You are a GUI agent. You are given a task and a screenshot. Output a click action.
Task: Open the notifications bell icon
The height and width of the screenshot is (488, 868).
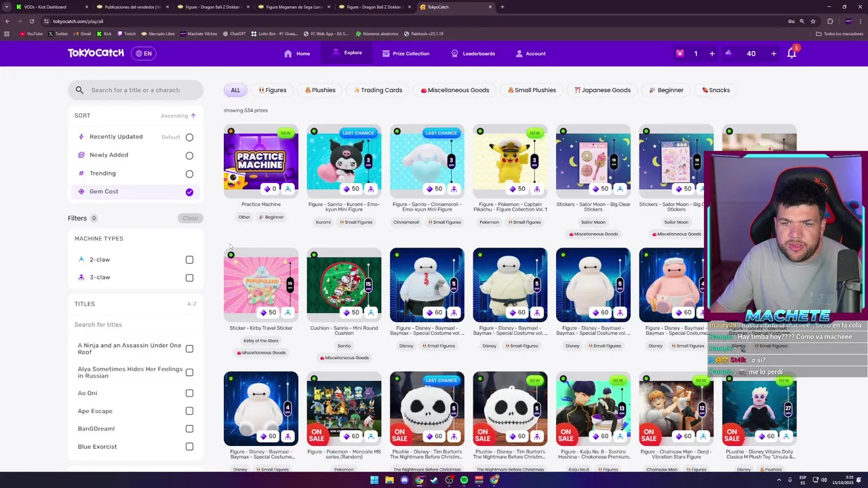coord(791,54)
